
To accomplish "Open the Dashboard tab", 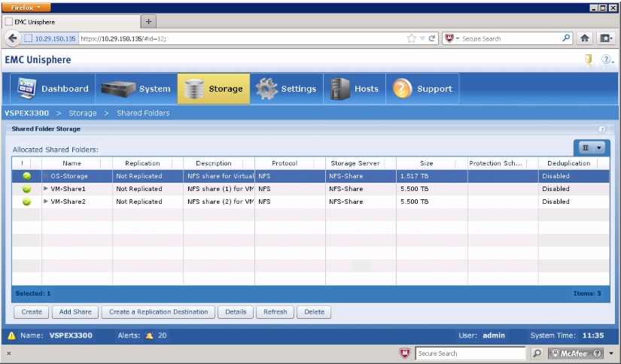I will pyautogui.click(x=53, y=89).
